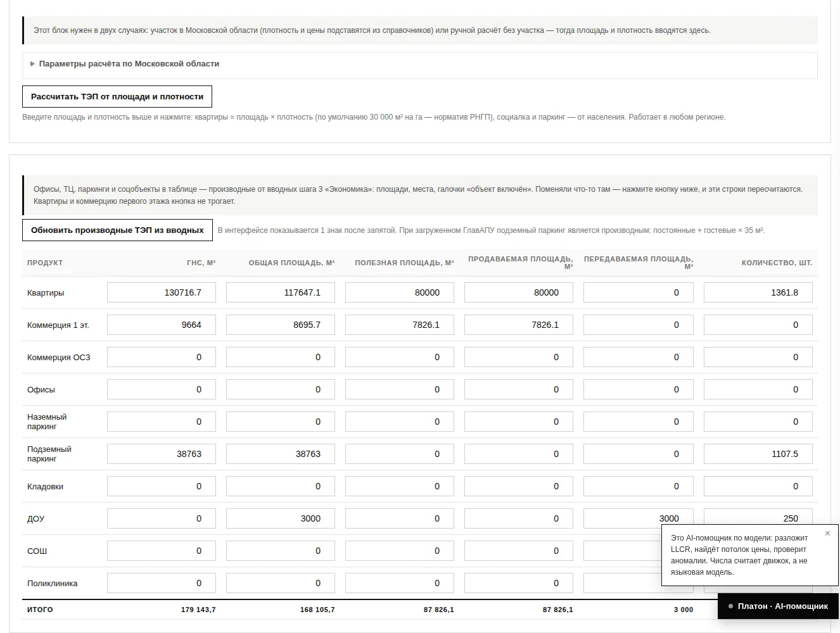Select Офисы полезная площадь field
840x633 pixels.
pyautogui.click(x=400, y=389)
